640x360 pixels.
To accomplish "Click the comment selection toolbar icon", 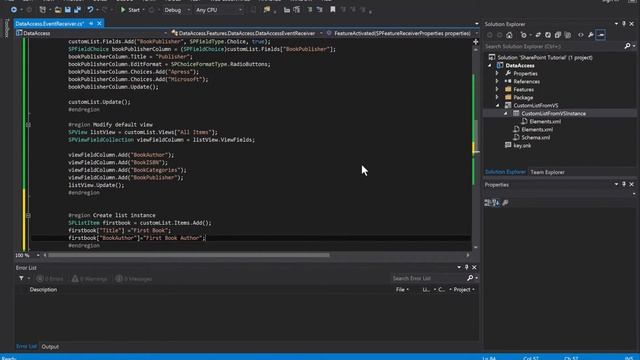I will click(x=287, y=10).
